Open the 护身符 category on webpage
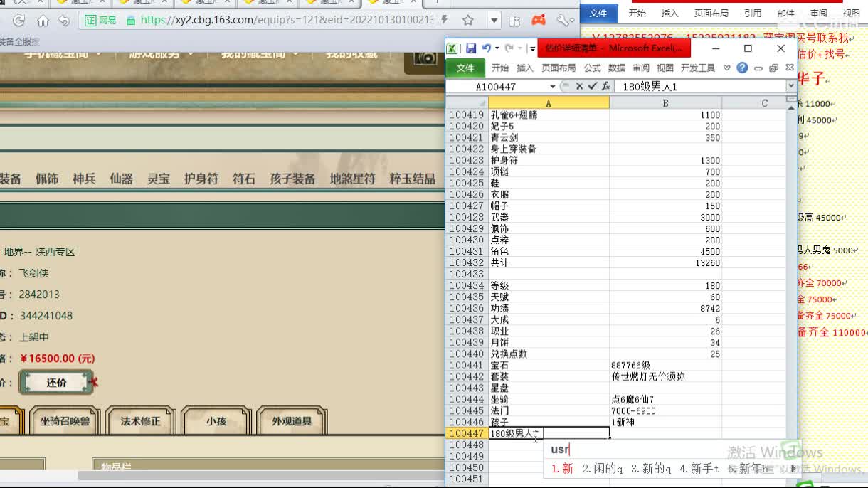868x488 pixels. click(201, 179)
